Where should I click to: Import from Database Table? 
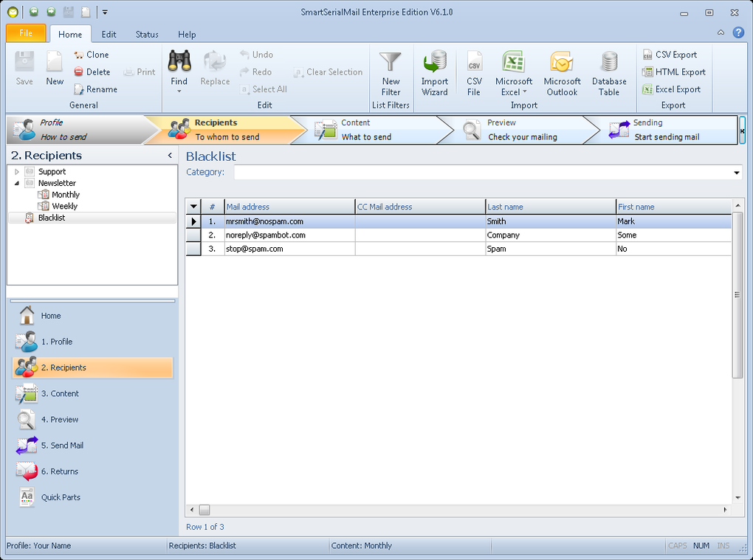pyautogui.click(x=609, y=73)
